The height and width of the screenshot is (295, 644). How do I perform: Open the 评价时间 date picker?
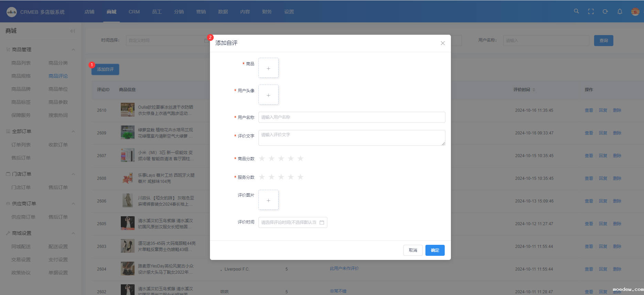(293, 222)
